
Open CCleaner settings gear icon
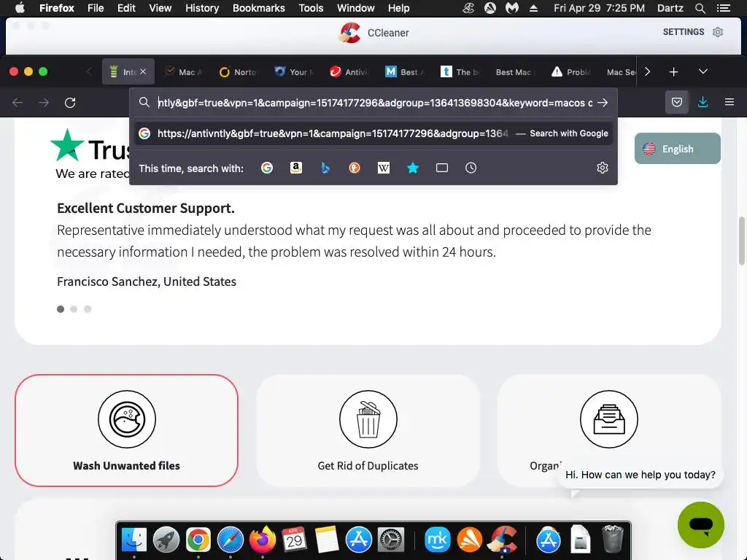[x=718, y=32]
